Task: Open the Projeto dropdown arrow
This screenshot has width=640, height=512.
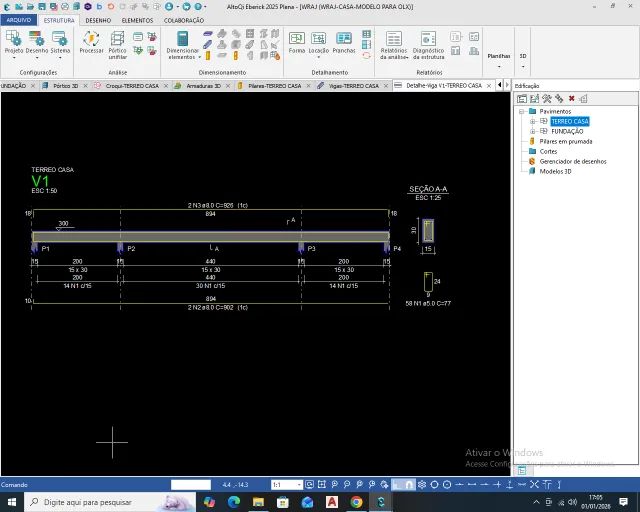Action: [14, 58]
